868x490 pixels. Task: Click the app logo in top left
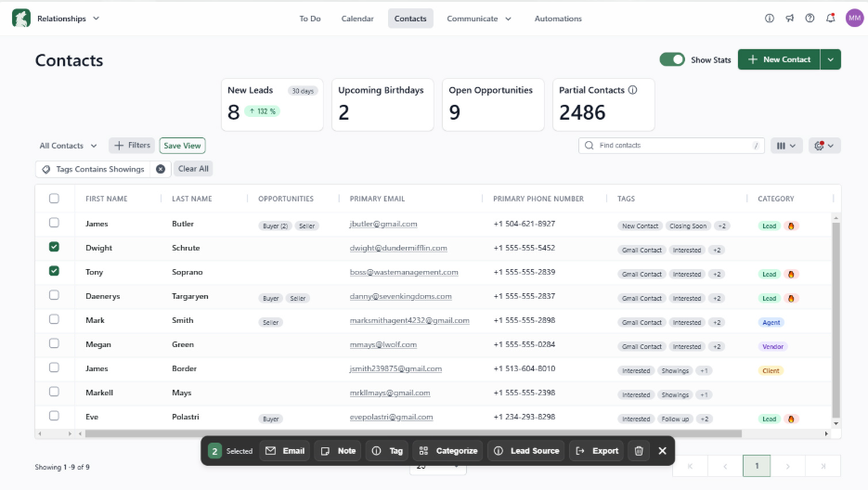click(x=21, y=19)
